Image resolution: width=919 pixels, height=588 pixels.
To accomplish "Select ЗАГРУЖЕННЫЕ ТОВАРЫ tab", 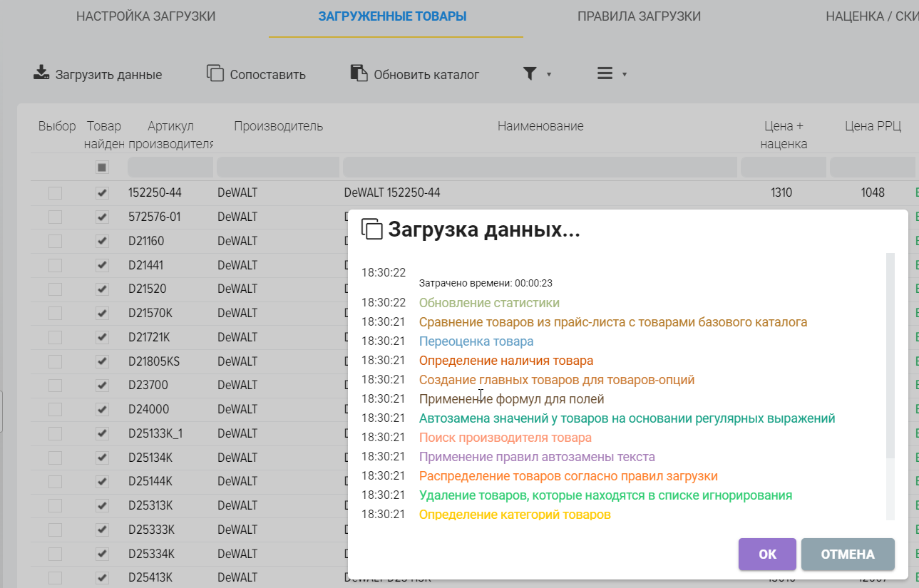I will 393,16.
